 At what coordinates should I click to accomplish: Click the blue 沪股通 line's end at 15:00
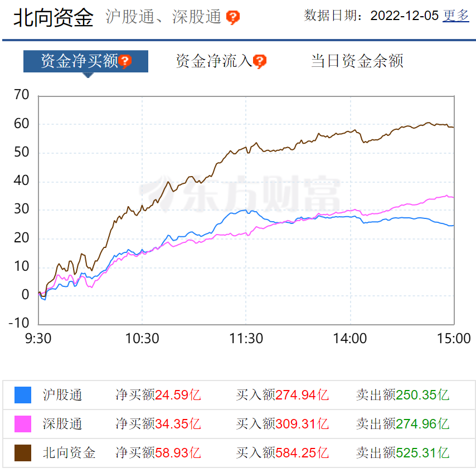coord(453,226)
